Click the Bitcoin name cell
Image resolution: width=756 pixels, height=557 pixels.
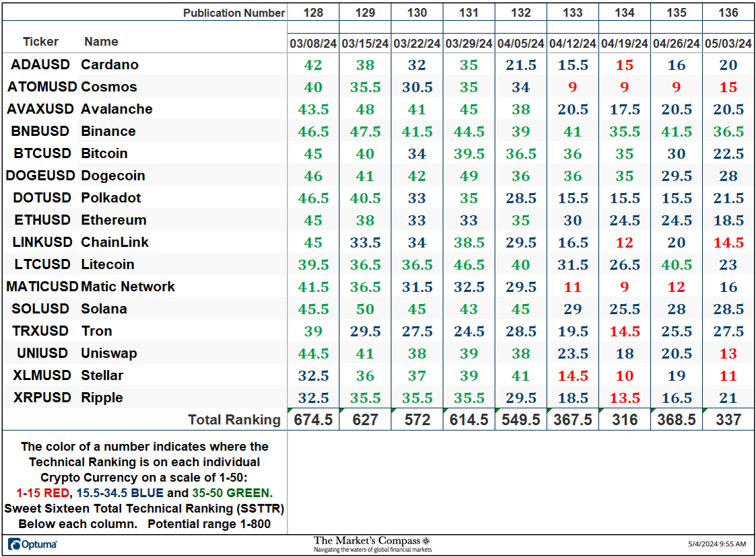pyautogui.click(x=104, y=153)
